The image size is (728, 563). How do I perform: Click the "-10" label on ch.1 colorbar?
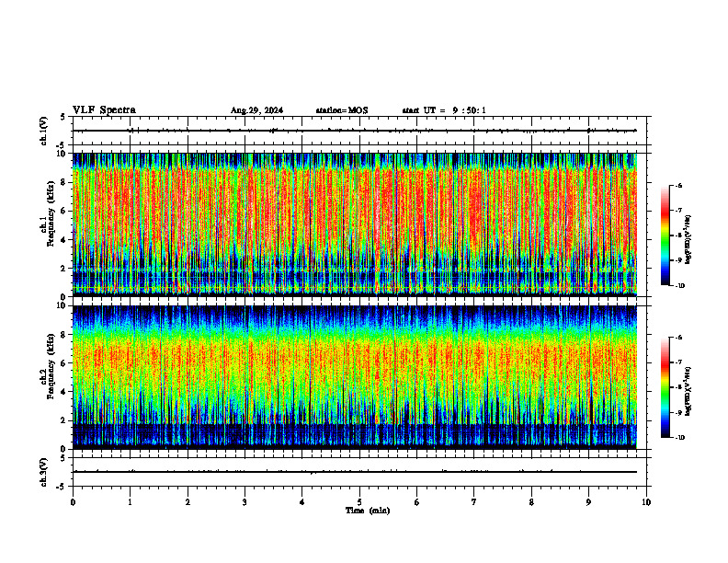[680, 286]
